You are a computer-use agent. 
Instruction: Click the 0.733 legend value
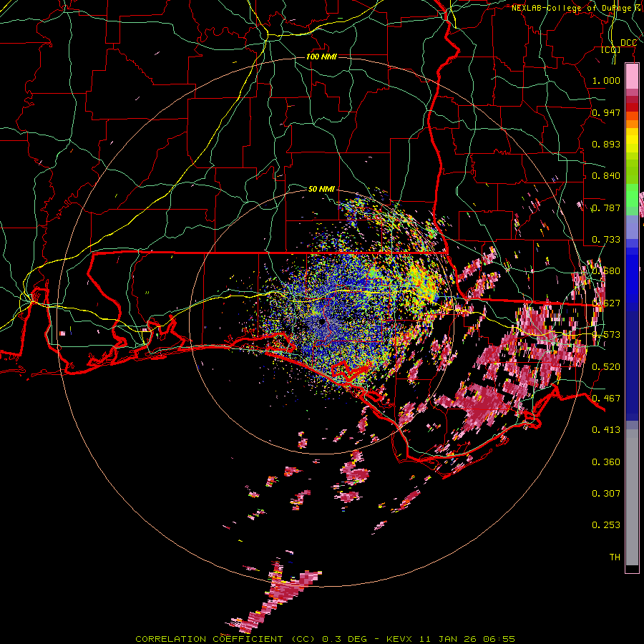point(606,240)
